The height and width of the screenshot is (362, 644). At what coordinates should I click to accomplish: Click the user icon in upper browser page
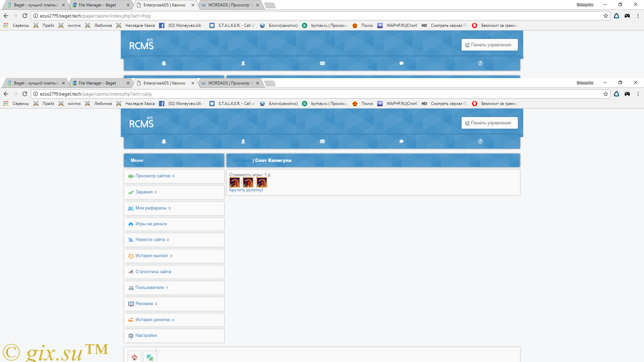tap(243, 63)
